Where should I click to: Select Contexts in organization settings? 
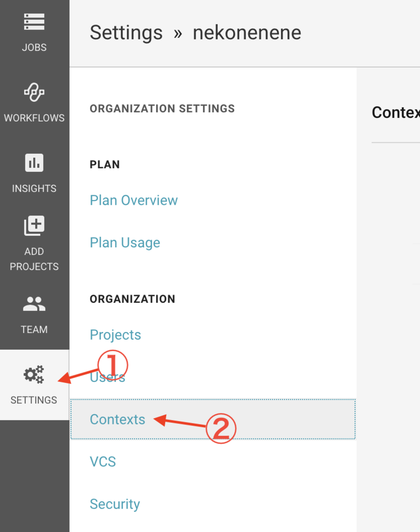[x=117, y=420]
